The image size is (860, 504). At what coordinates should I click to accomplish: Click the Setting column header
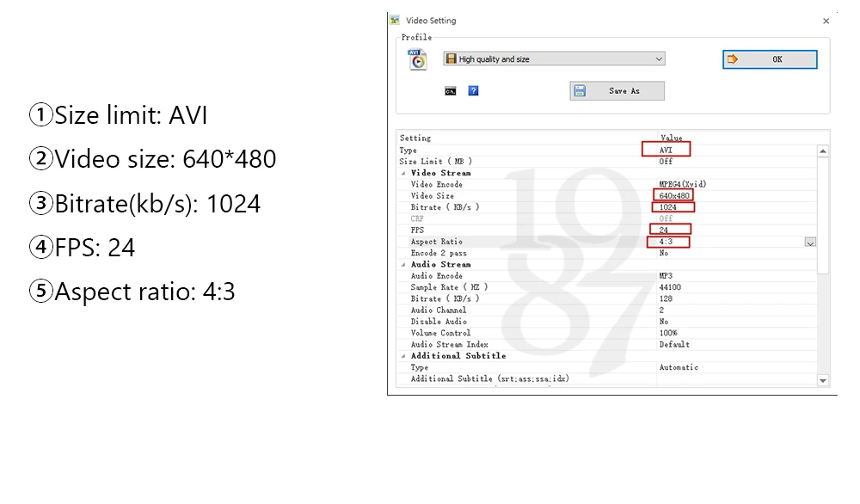tap(415, 138)
